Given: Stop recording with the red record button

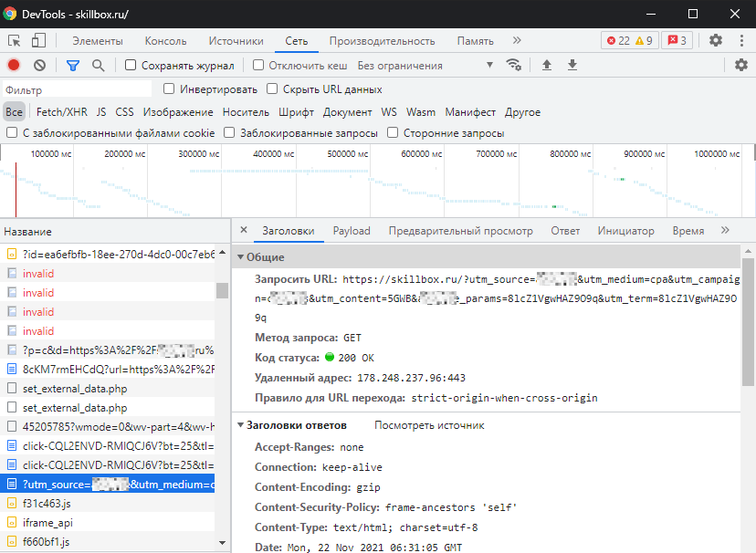Looking at the screenshot, I should (x=14, y=65).
